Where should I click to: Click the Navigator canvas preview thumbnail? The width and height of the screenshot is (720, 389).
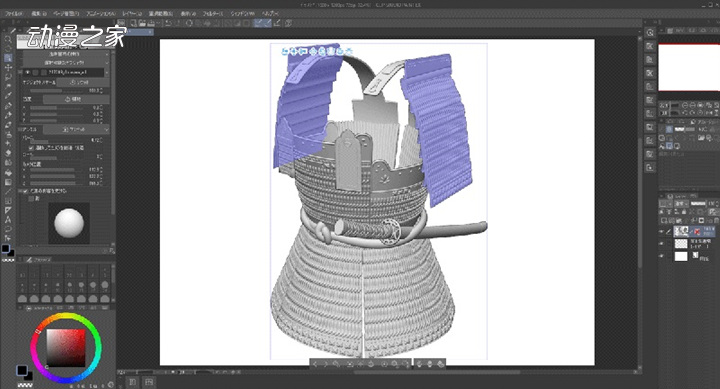pyautogui.click(x=689, y=68)
